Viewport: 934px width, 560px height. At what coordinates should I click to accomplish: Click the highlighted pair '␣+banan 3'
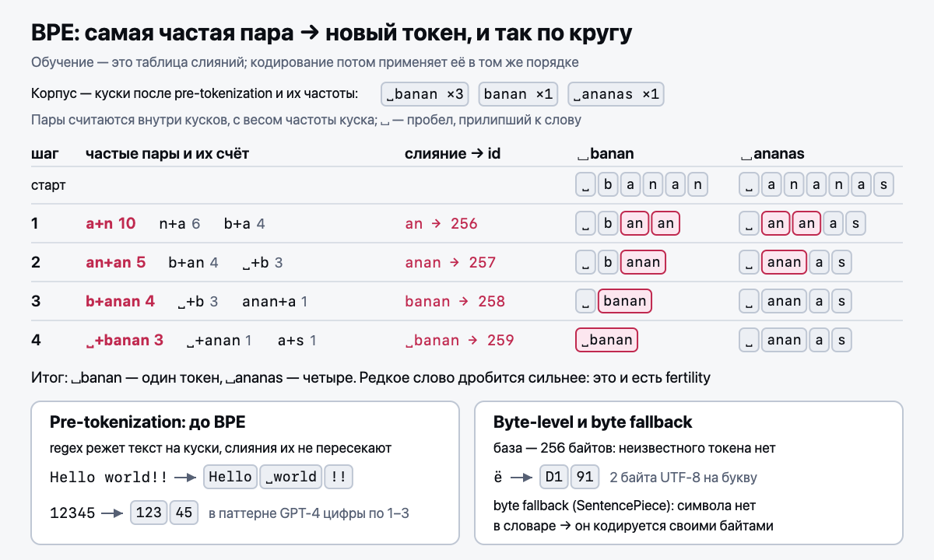(x=125, y=340)
